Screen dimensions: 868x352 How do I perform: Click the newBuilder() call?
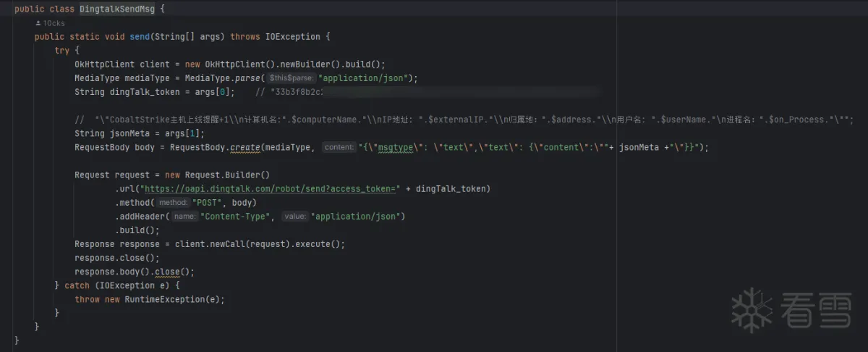304,64
